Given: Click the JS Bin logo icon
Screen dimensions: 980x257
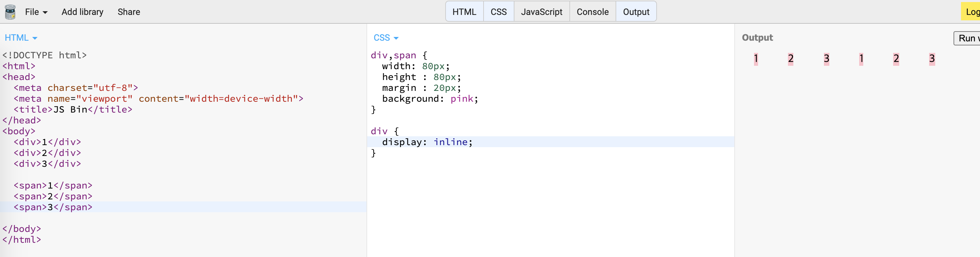Looking at the screenshot, I should coord(10,12).
